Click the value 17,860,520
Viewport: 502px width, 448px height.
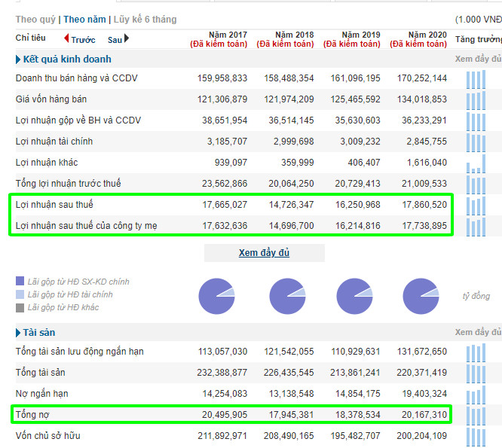click(x=424, y=205)
